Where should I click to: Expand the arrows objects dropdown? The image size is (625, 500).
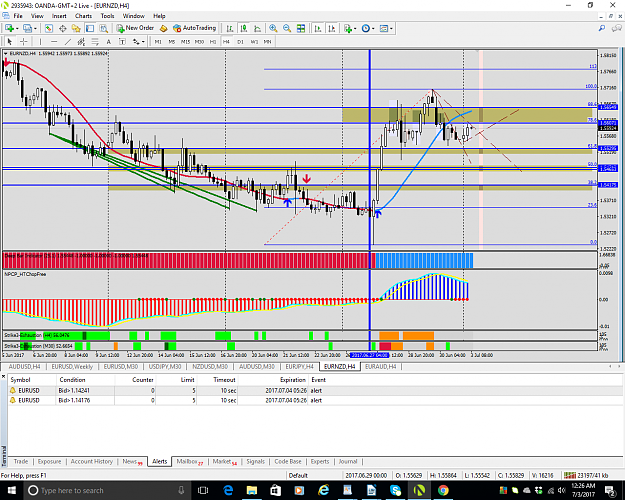click(143, 42)
